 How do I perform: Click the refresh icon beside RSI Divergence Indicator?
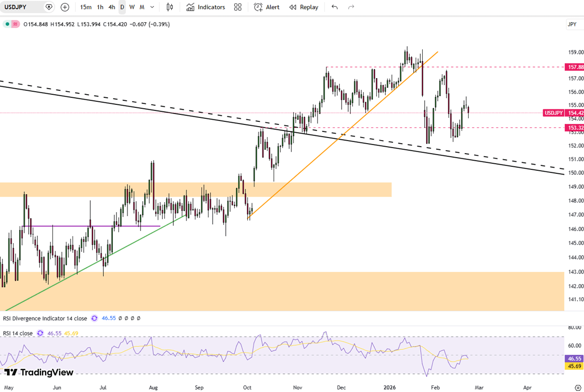94,318
